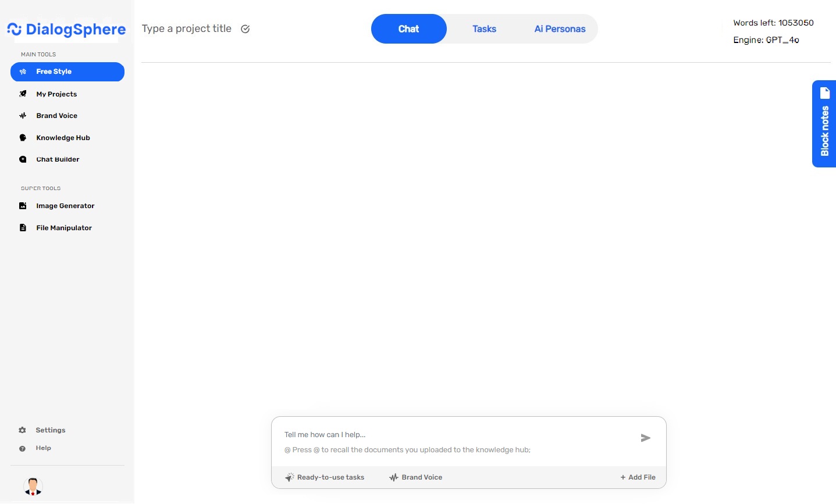Image resolution: width=836 pixels, height=504 pixels.
Task: Open the Brand Voice selector below the chat
Action: point(415,477)
